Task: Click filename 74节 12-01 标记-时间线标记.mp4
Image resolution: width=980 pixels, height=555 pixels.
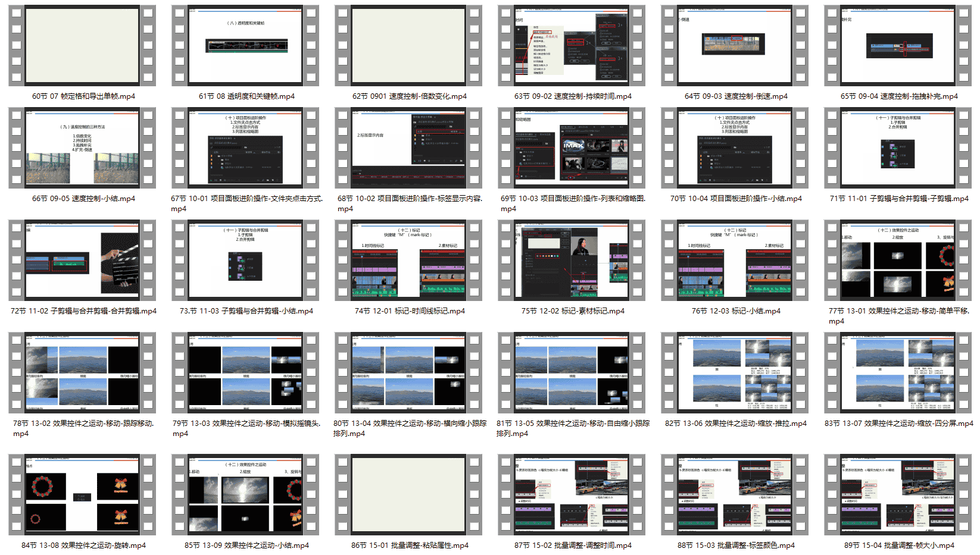Action: click(410, 311)
